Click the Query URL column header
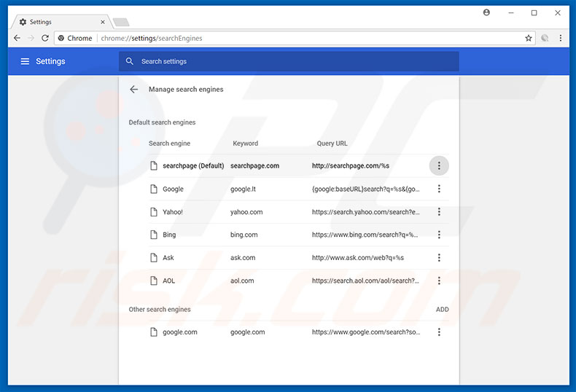Screen dimensions: 576x392 [332, 144]
